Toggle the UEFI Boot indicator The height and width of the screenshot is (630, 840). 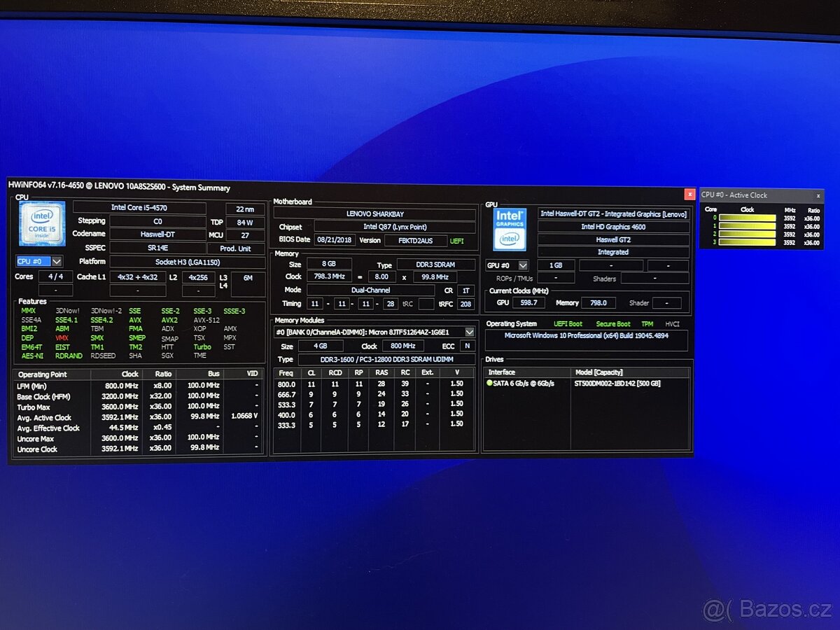click(x=568, y=323)
